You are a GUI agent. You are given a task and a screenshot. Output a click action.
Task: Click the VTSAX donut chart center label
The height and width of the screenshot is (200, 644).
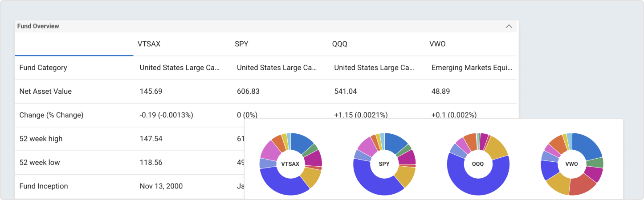point(290,164)
